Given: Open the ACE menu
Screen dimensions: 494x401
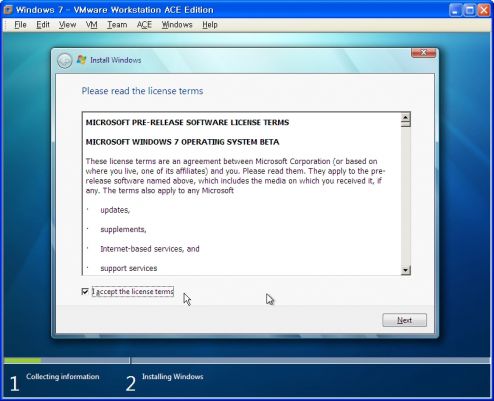Looking at the screenshot, I should click(144, 25).
